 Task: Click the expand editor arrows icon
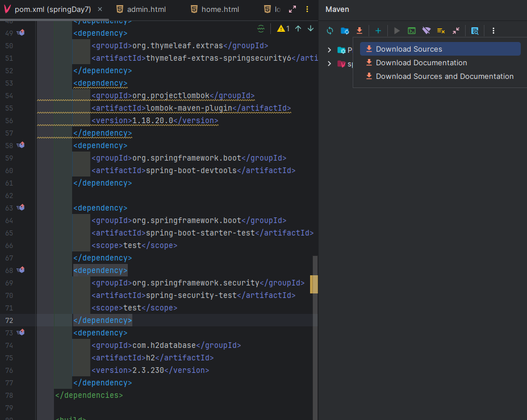click(x=292, y=10)
